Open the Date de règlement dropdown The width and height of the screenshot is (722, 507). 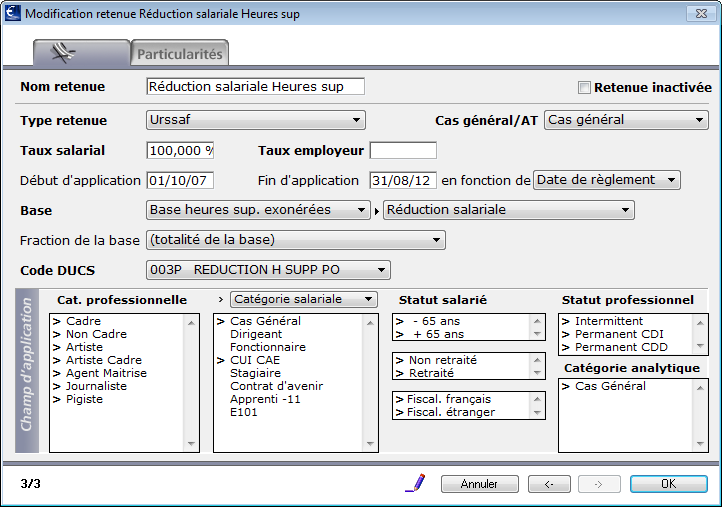pyautogui.click(x=607, y=180)
